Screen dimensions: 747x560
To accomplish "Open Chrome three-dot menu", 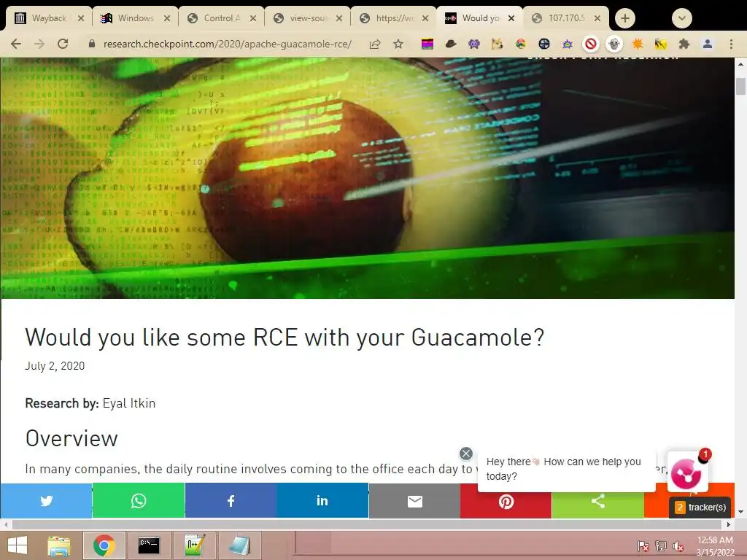I will pyautogui.click(x=731, y=44).
